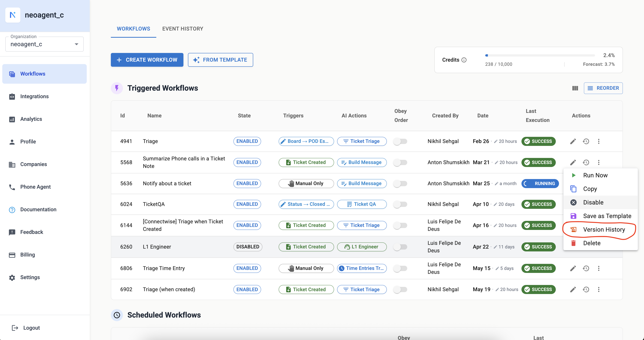This screenshot has height=340, width=644.
Task: Click the edit pencil icon for Triage workflow
Action: click(x=573, y=141)
